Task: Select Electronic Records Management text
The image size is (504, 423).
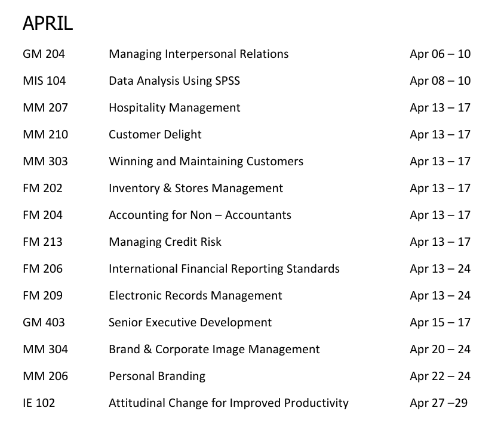Action: (195, 295)
